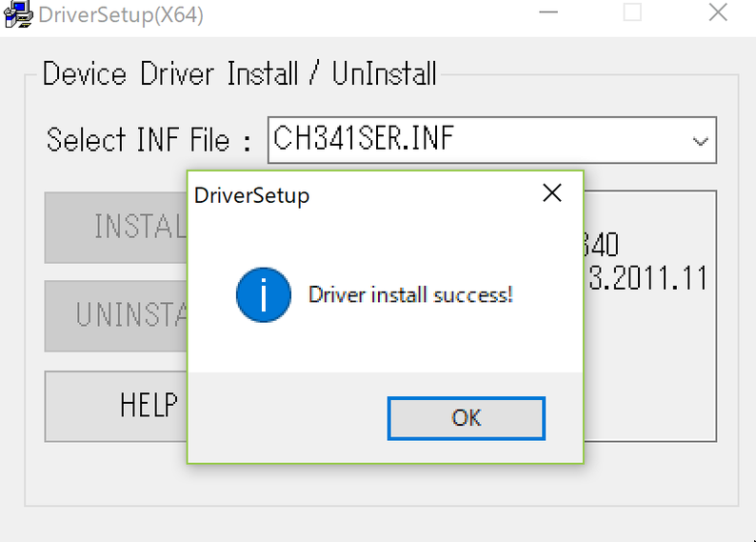Image resolution: width=756 pixels, height=542 pixels.
Task: Click the DriverSetup(X64) window title text
Action: point(121,15)
